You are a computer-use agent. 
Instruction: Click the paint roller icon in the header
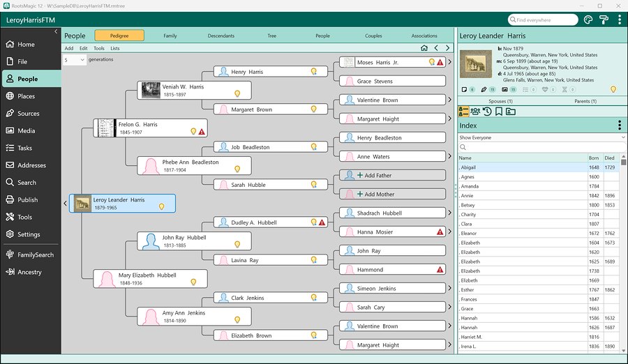pos(604,20)
